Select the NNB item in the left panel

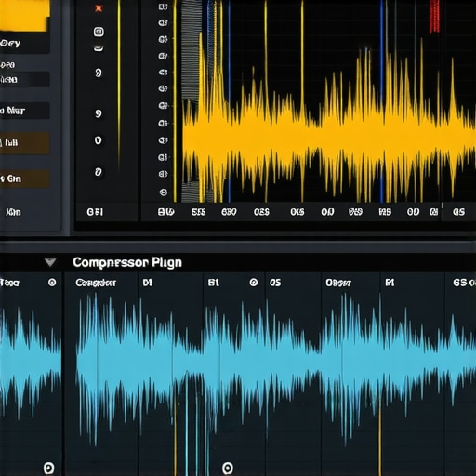[25, 80]
